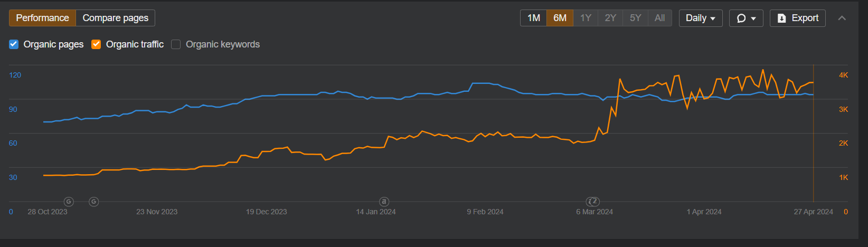868x247 pixels.
Task: Click the first G update marker near 28 Oct 2023
Action: [69, 202]
